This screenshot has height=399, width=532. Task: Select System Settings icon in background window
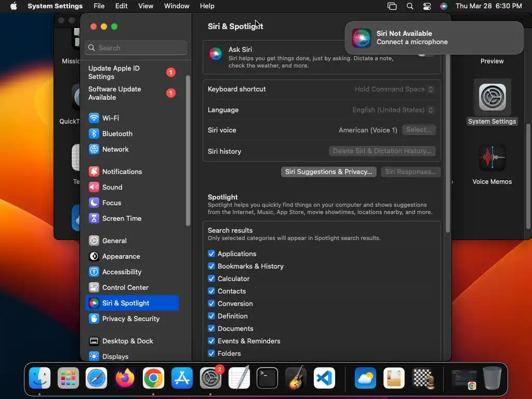tap(492, 103)
